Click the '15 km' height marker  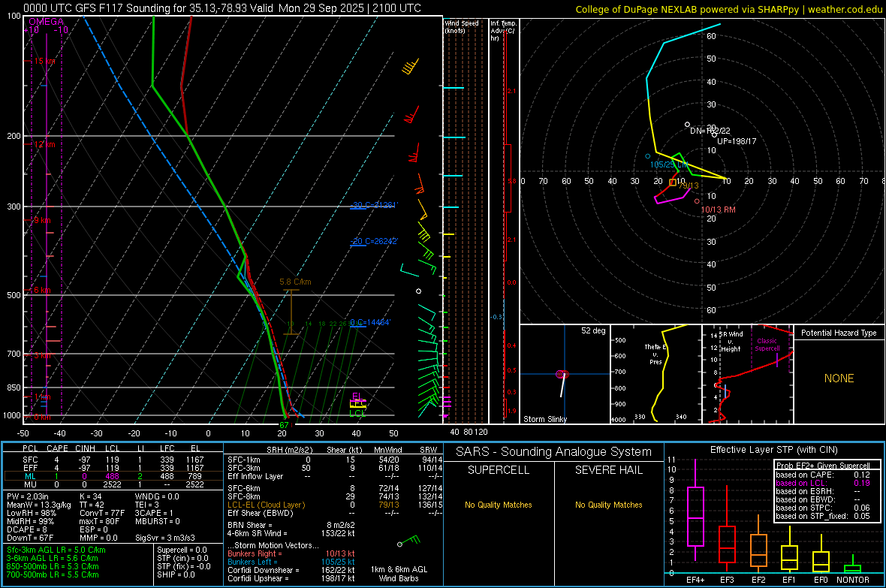pos(44,61)
